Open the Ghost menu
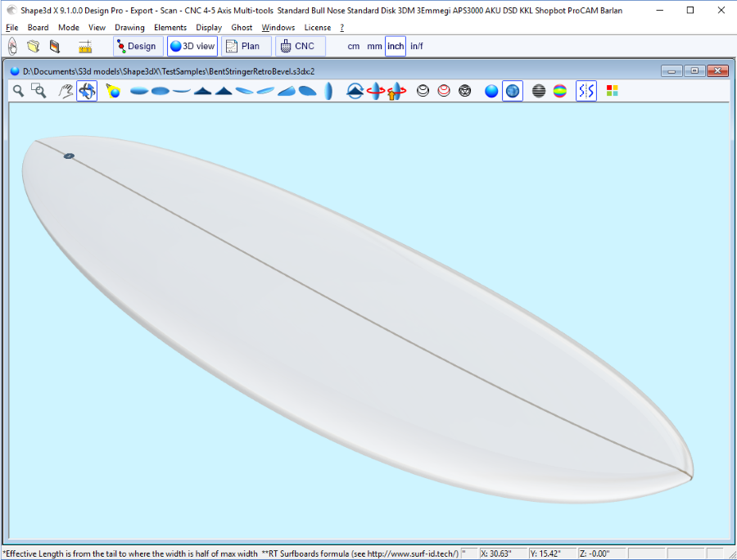Screen dimensions: 737x560 click(x=242, y=28)
